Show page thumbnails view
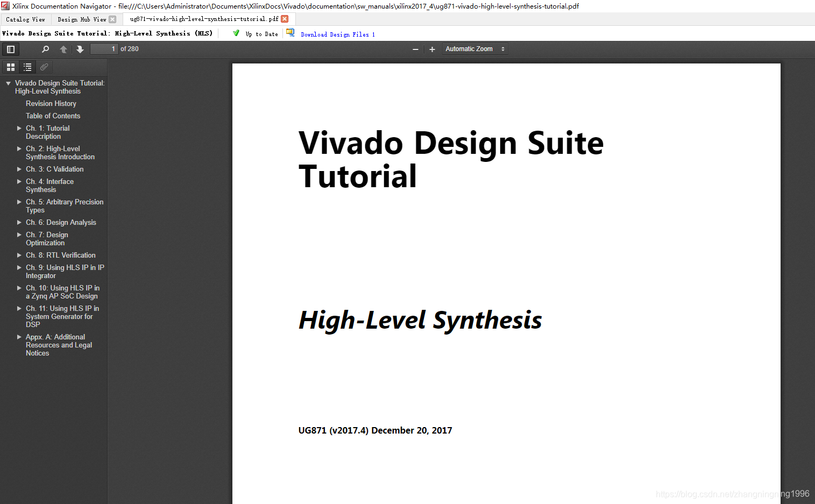Image resolution: width=815 pixels, height=504 pixels. click(11, 67)
